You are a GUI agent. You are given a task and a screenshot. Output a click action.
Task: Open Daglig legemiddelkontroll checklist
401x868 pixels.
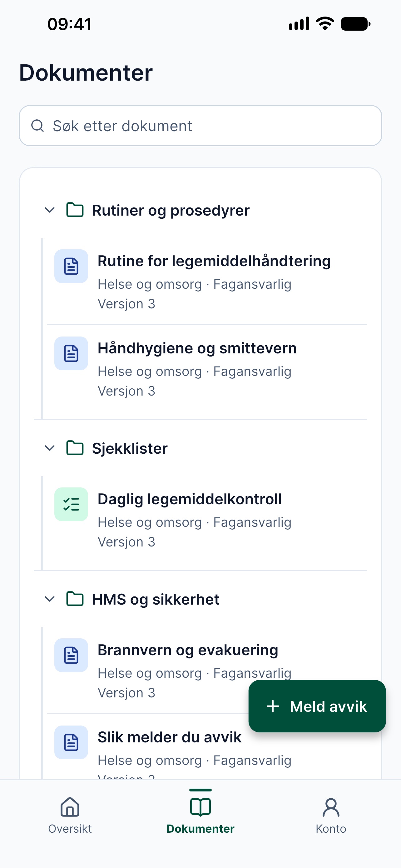click(207, 520)
